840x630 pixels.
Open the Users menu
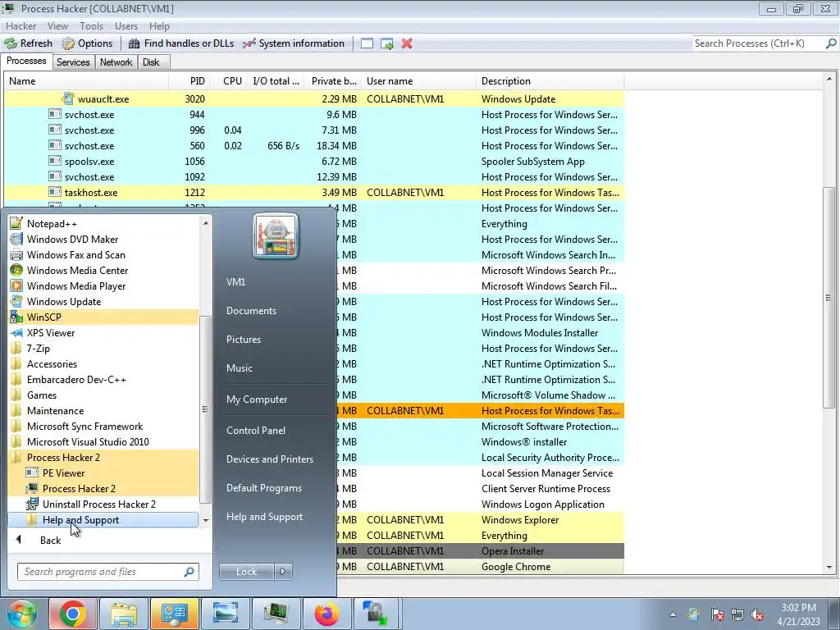click(x=126, y=25)
